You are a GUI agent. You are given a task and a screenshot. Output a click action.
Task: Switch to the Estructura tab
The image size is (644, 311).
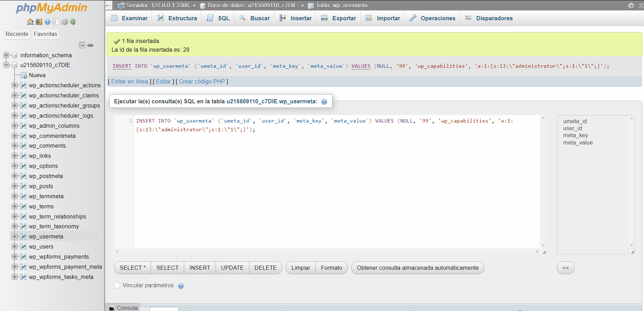[177, 18]
